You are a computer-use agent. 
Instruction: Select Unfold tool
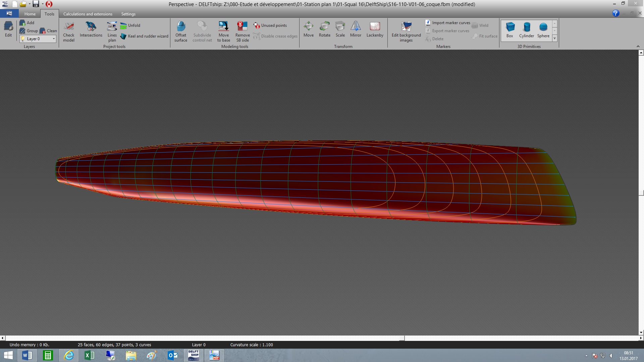tap(130, 25)
